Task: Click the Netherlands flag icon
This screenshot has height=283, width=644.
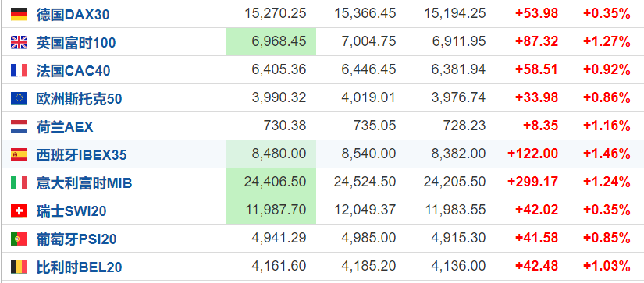Action: [x=19, y=127]
